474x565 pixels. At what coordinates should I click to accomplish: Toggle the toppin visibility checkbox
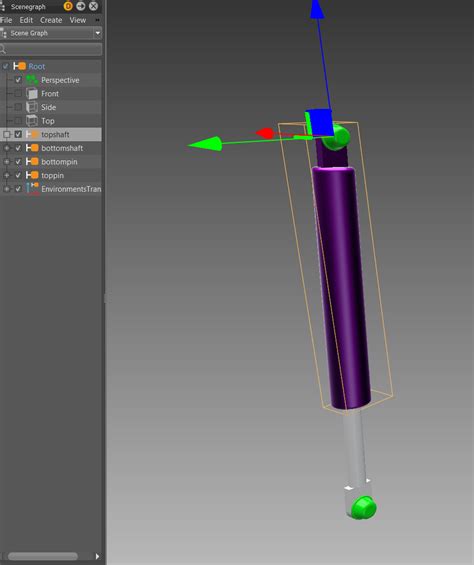pos(18,175)
